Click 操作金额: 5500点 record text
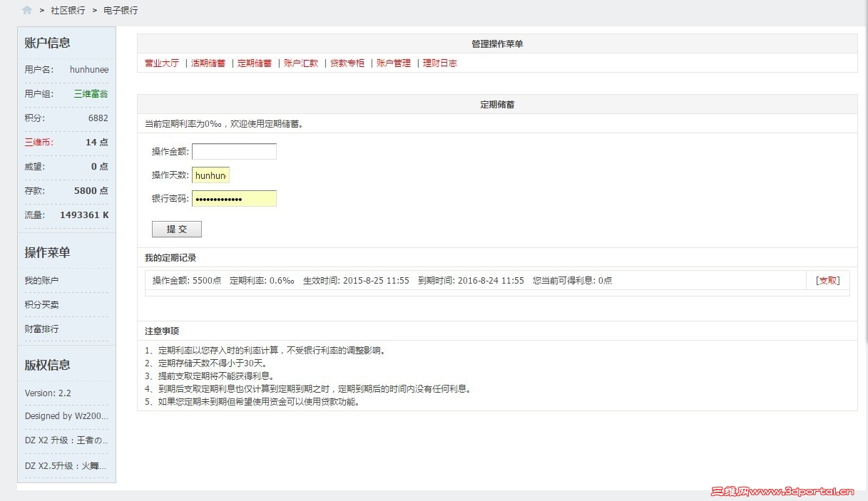Viewport: 868px width, 501px height. (187, 280)
